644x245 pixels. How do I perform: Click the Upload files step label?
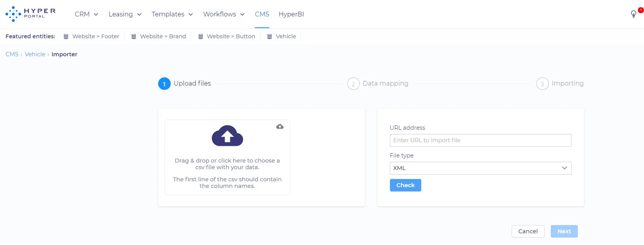192,83
